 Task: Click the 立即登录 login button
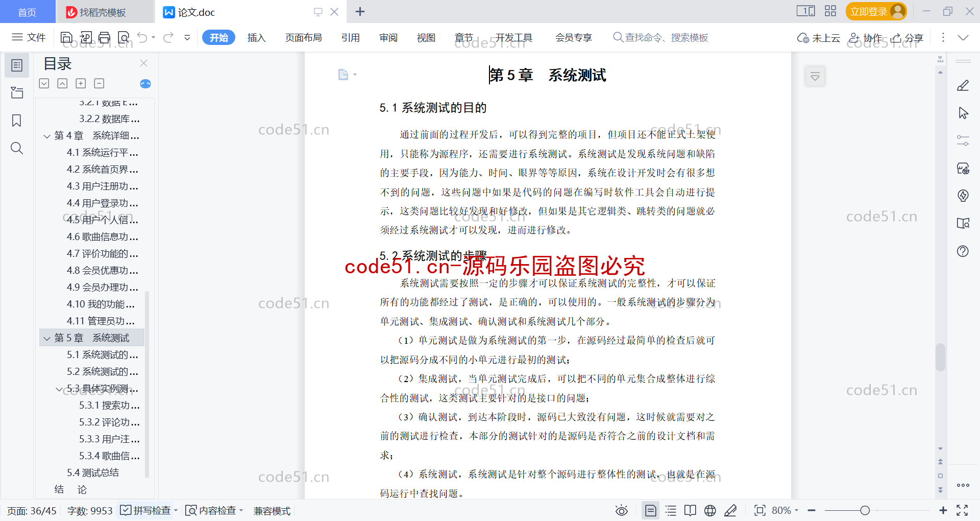click(876, 11)
